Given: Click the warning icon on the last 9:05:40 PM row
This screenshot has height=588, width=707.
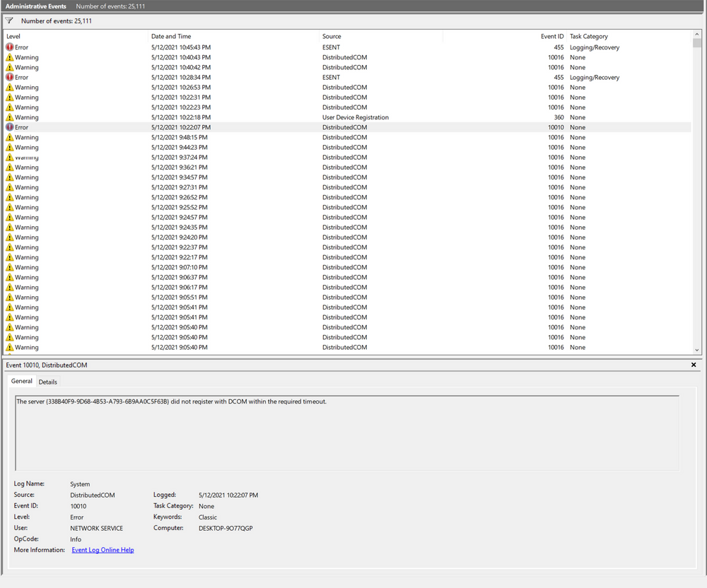Looking at the screenshot, I should (x=9, y=347).
